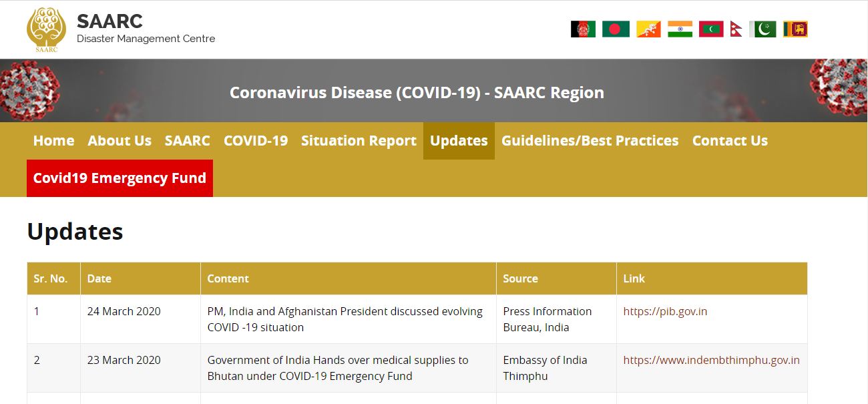Select the Updates menu tab
The height and width of the screenshot is (404, 868).
[459, 141]
